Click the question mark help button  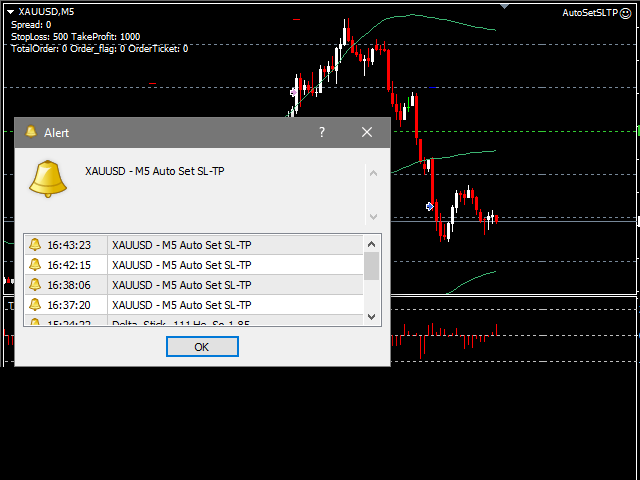(321, 132)
